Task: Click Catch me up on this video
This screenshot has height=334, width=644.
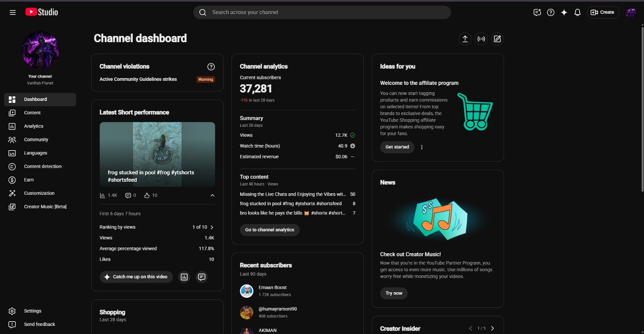Action: click(136, 277)
